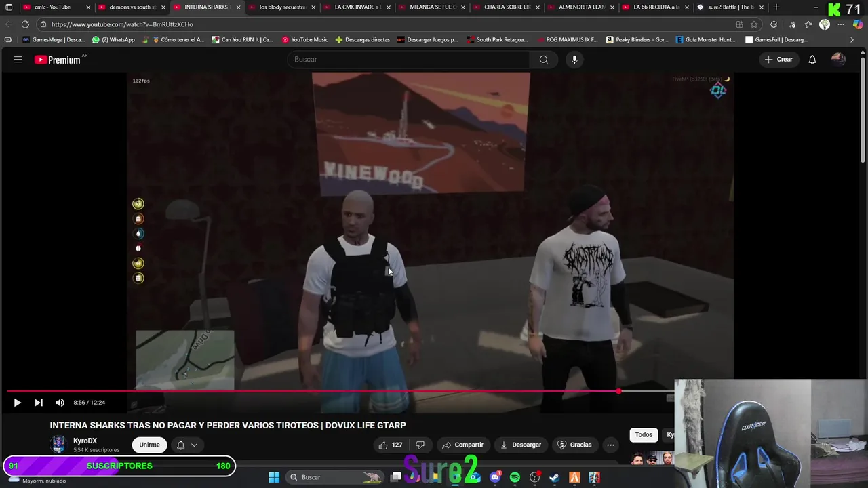Open YouTube notifications bell
Image resolution: width=868 pixels, height=488 pixels.
tap(812, 60)
